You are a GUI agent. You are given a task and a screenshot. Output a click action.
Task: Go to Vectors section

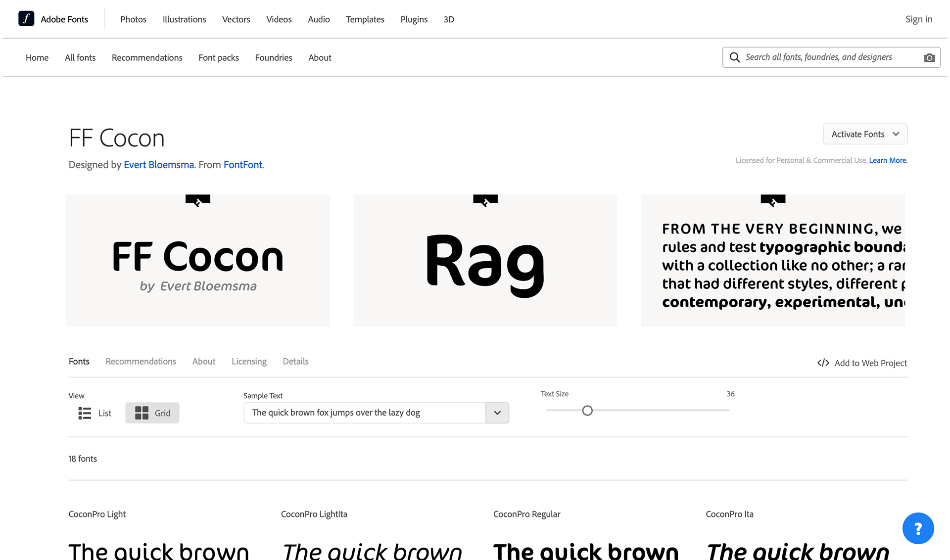[236, 19]
